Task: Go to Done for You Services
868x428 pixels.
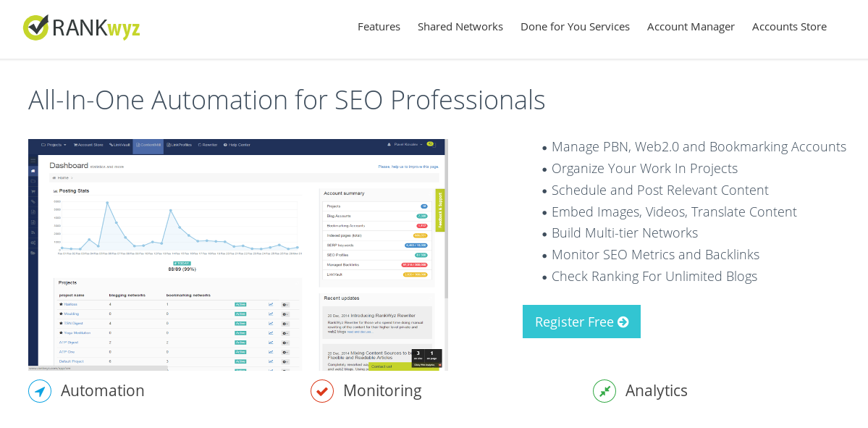Action: (x=575, y=27)
